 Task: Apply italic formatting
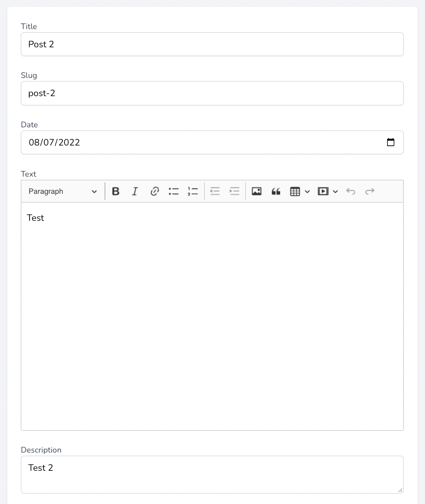tap(135, 192)
